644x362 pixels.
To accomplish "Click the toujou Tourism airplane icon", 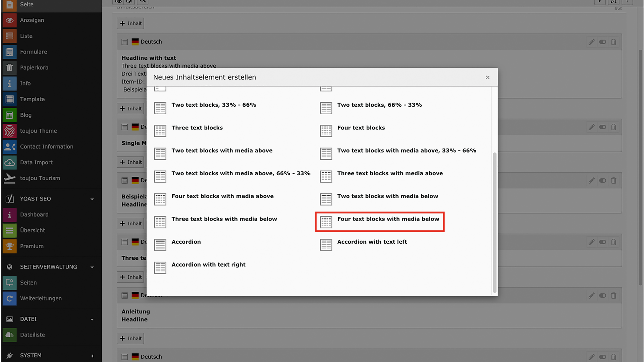I will coord(9,178).
